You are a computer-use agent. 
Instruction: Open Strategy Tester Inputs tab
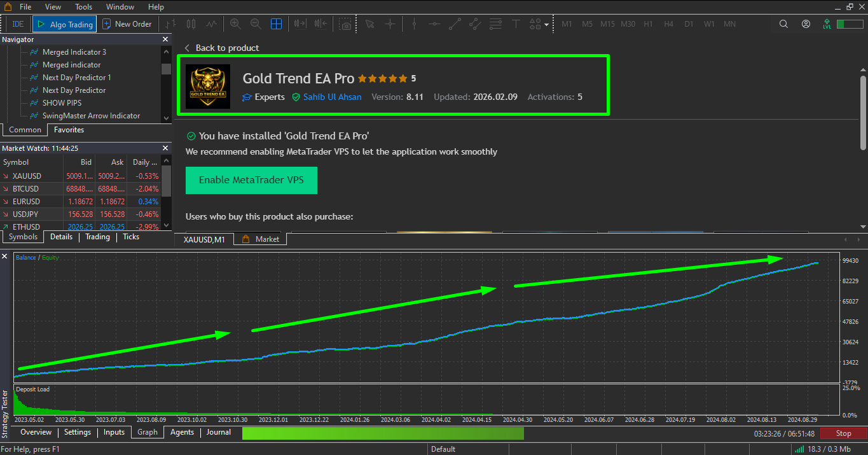(x=114, y=432)
